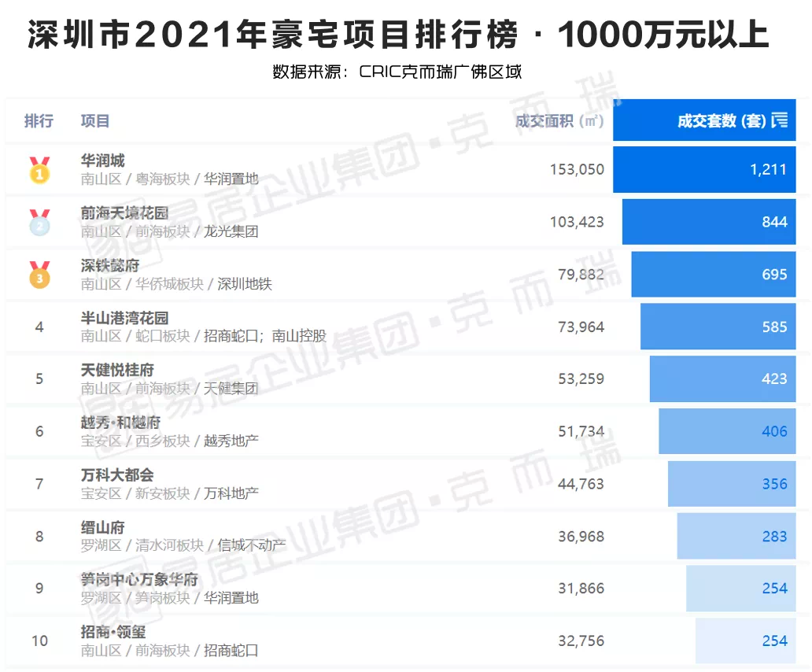Click area value 51,734

[x=581, y=431]
